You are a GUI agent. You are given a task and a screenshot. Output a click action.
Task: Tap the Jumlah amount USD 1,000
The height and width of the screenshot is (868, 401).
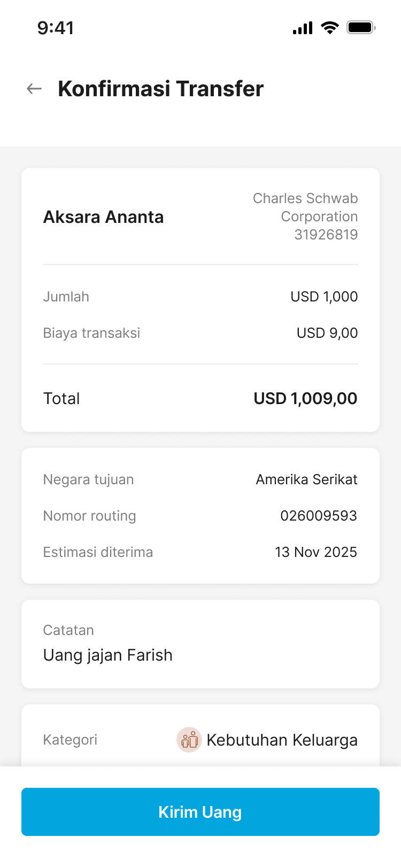(324, 297)
